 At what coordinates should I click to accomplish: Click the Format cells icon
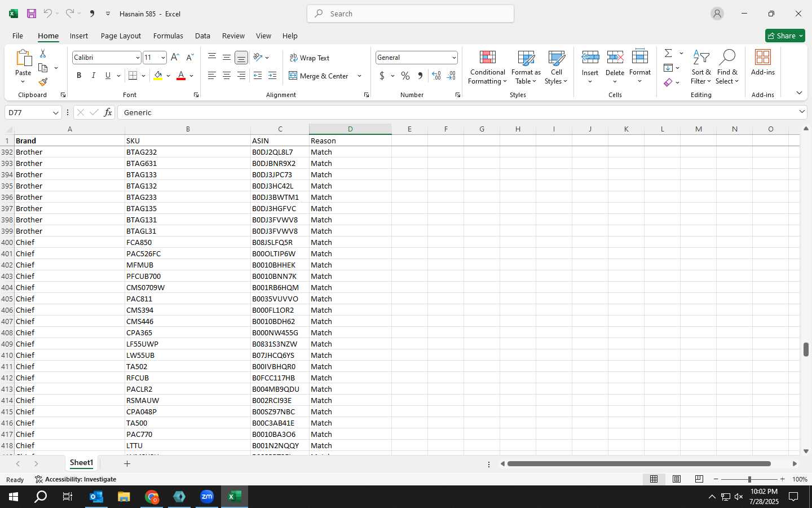pos(640,57)
